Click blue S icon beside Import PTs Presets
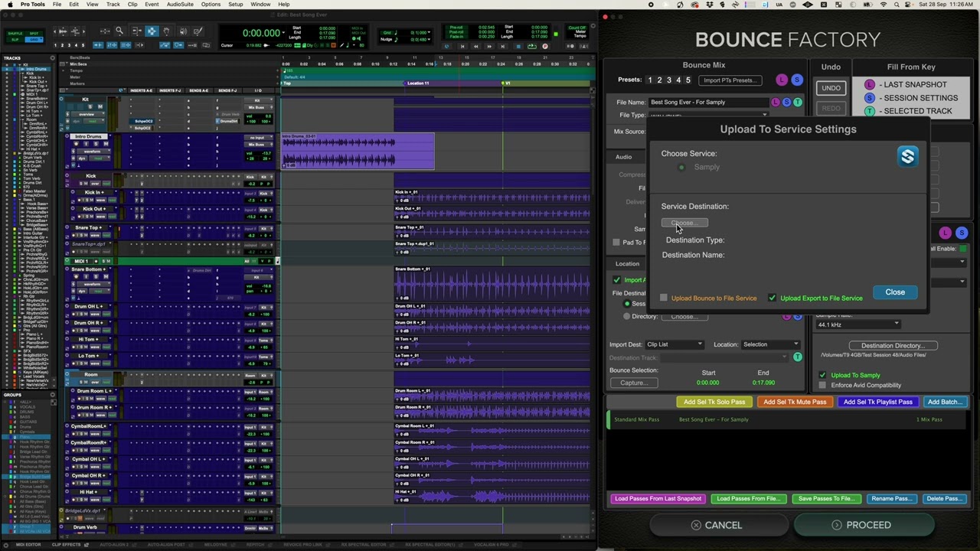Screen dimensions: 980x551 click(x=796, y=80)
